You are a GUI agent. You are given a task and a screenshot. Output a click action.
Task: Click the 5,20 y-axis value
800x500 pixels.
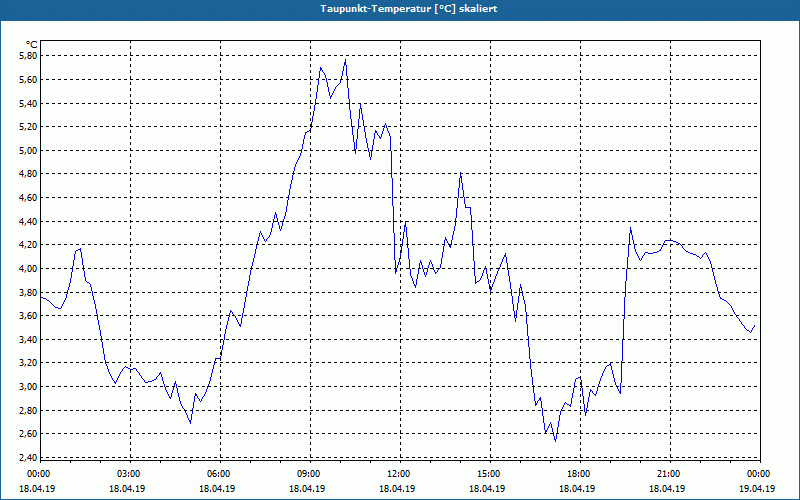pyautogui.click(x=29, y=127)
